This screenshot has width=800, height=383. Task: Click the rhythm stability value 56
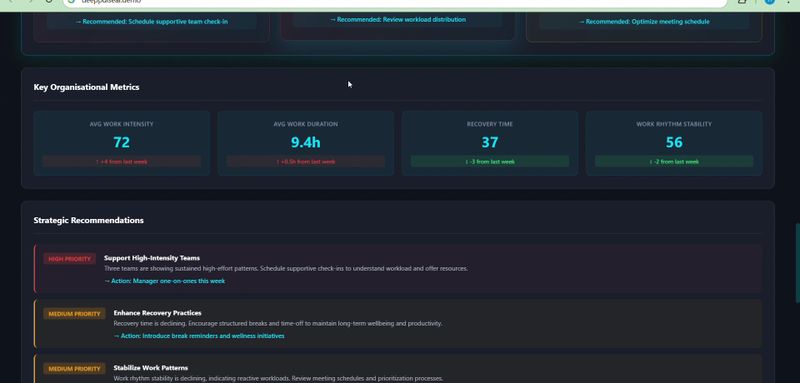(x=674, y=142)
